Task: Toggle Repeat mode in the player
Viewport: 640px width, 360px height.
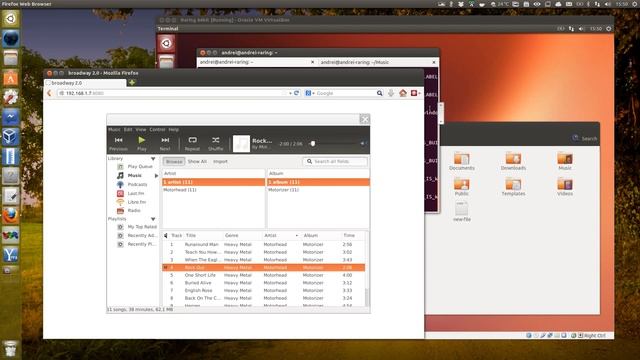Action: 192,143
